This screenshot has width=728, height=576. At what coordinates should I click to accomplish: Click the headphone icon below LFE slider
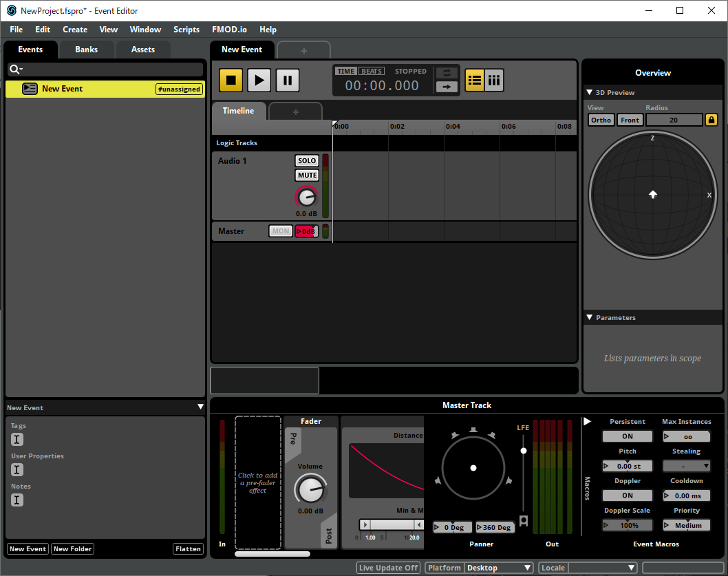click(524, 521)
